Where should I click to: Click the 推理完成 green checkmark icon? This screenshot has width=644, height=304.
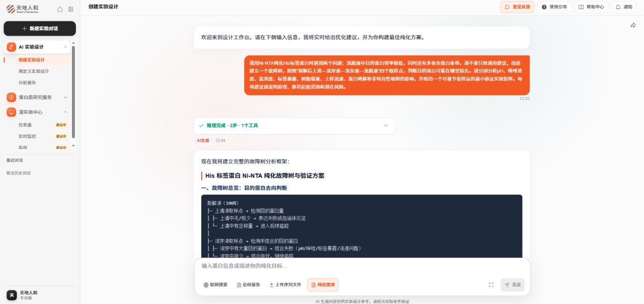coord(201,126)
